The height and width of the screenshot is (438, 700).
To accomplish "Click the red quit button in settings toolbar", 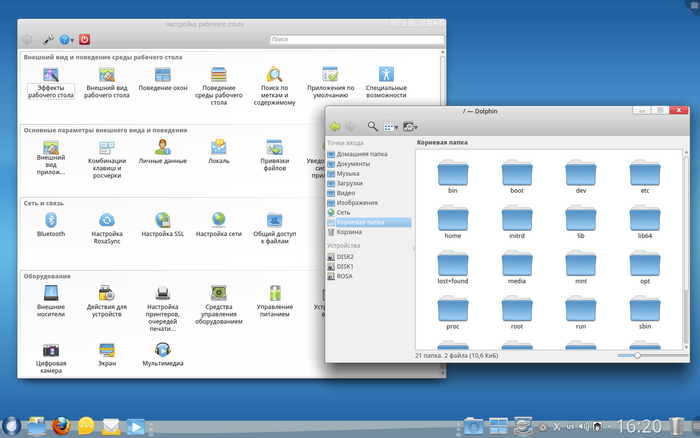I will click(x=85, y=39).
